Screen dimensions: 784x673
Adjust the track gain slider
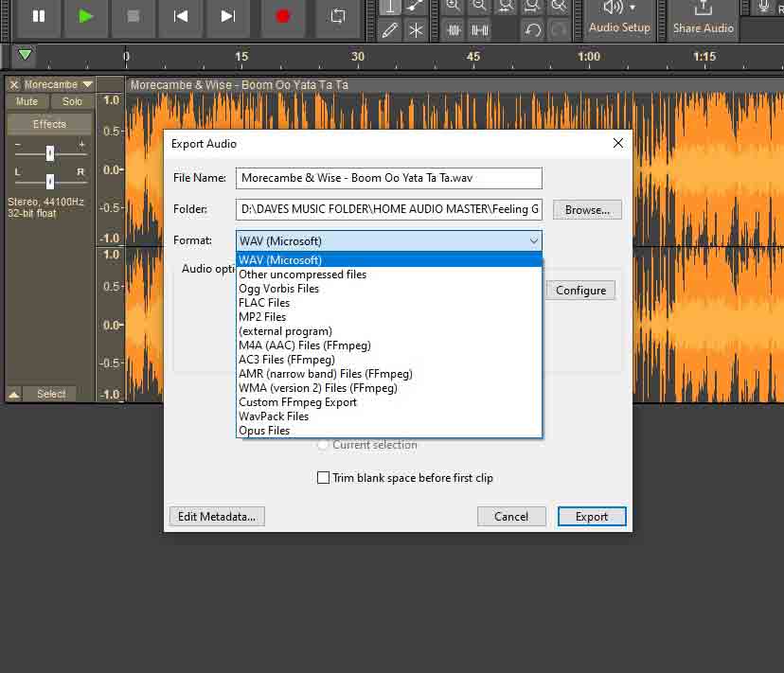(x=49, y=153)
